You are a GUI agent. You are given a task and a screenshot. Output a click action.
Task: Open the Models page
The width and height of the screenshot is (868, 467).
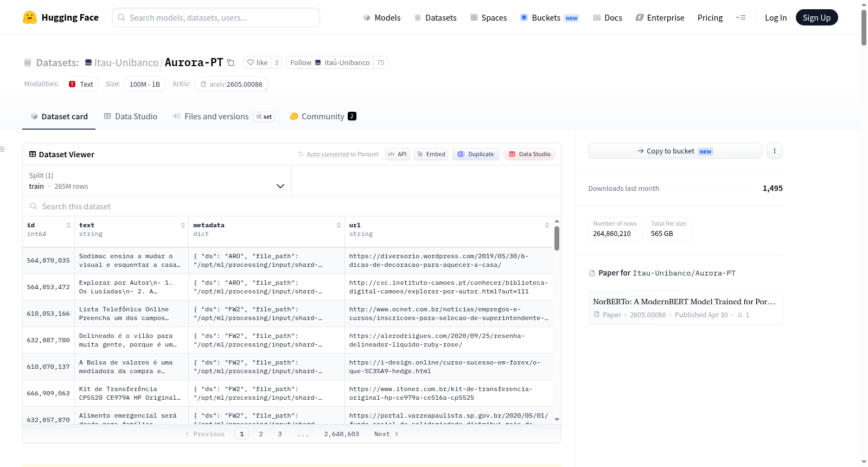pos(382,17)
